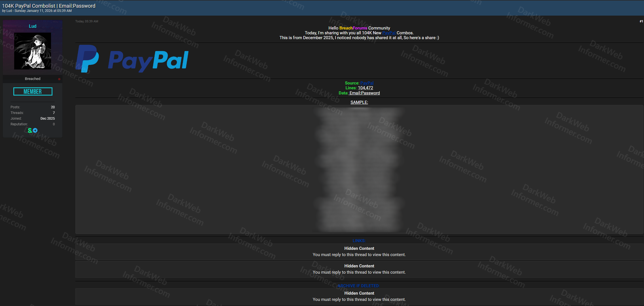Click PayPal link in '104K New' sentence
This screenshot has width=644, height=306.
(x=389, y=33)
